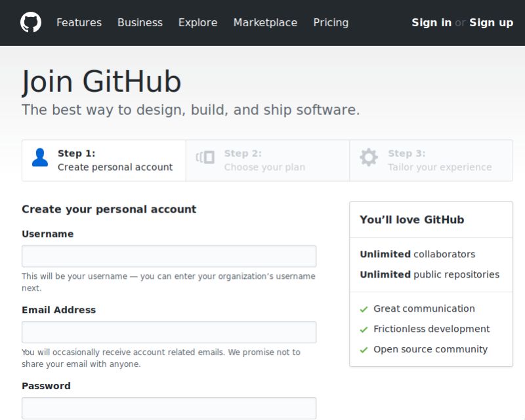Click inside the Username field

click(169, 255)
